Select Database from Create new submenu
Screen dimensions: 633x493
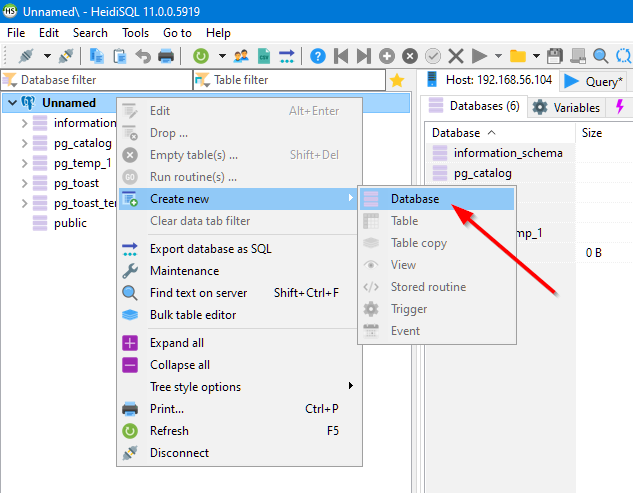414,199
